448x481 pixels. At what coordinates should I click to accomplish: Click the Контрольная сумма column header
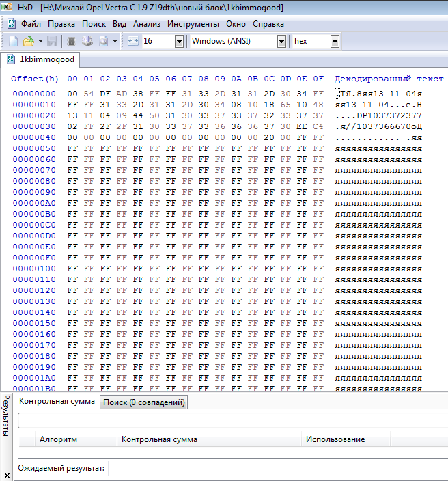pyautogui.click(x=159, y=439)
